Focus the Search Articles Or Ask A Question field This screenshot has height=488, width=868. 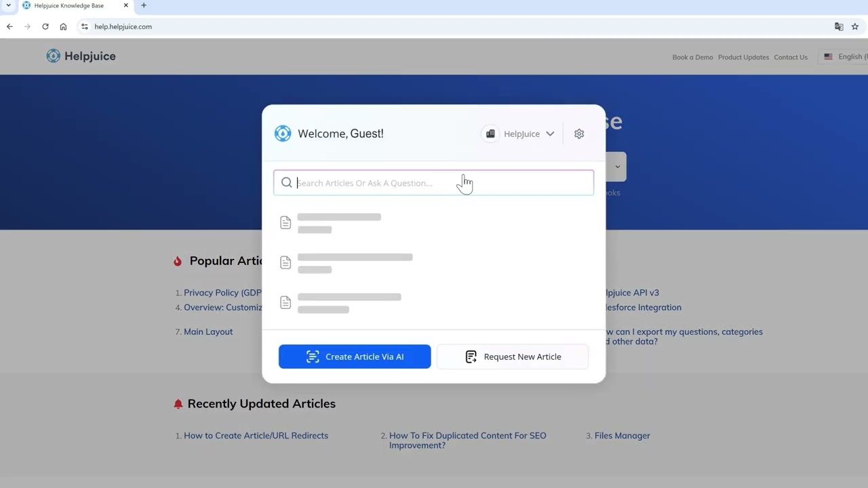pos(433,183)
